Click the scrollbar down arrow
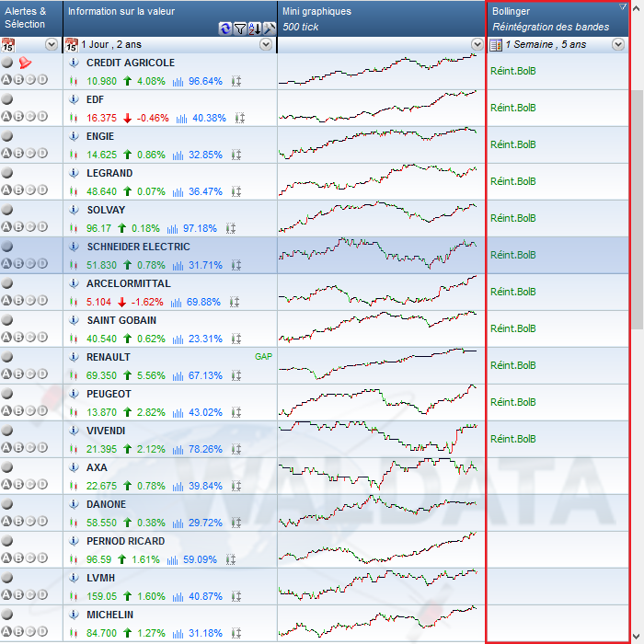644x644 pixels. 638,636
